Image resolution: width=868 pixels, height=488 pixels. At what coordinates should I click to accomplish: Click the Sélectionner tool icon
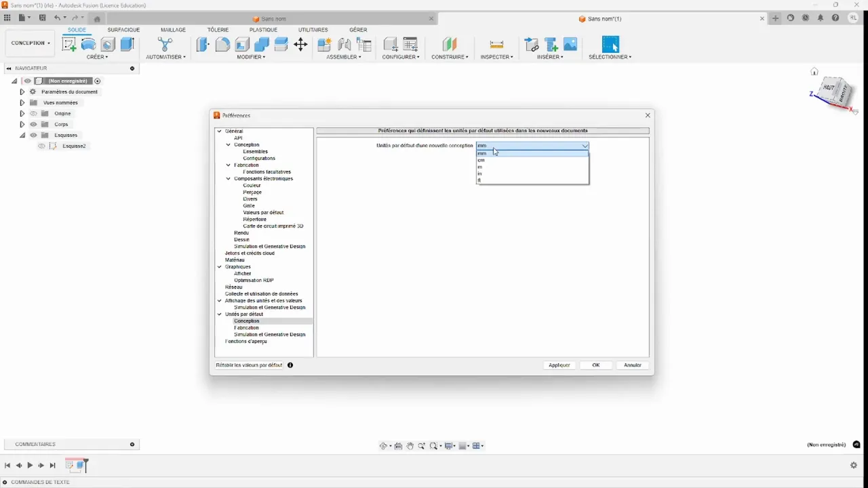click(610, 45)
